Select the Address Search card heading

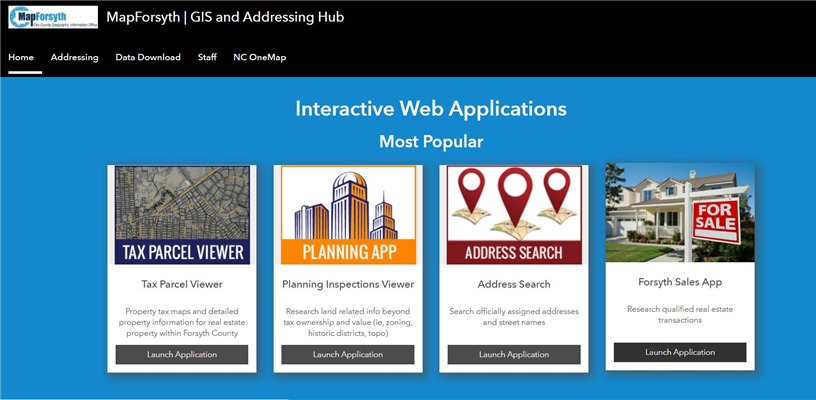coord(514,284)
